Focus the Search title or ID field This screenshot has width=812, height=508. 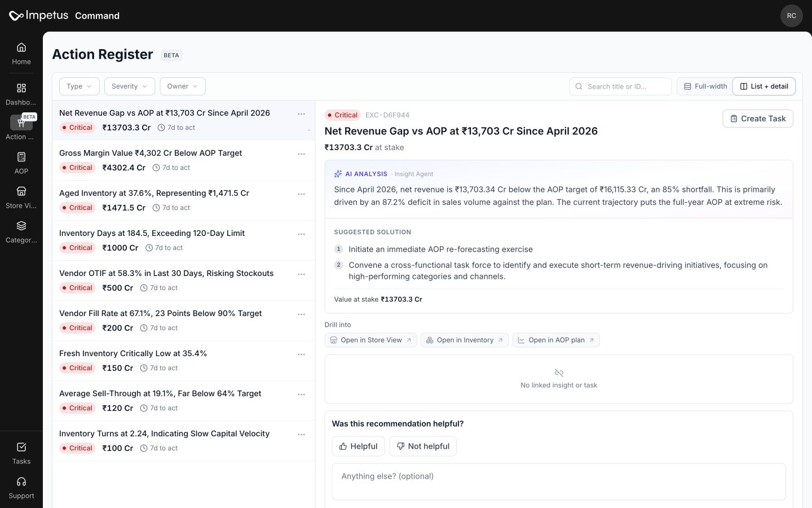click(620, 86)
